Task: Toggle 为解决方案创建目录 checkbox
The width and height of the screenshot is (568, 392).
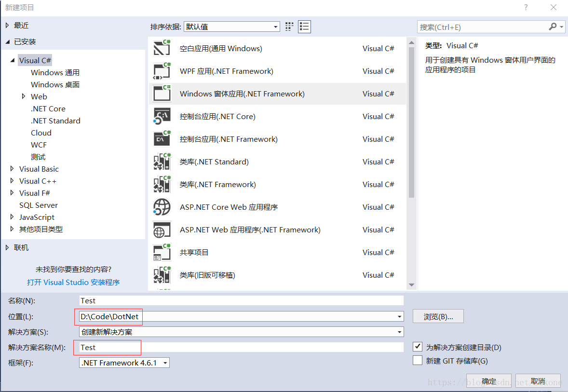Action: 417,347
